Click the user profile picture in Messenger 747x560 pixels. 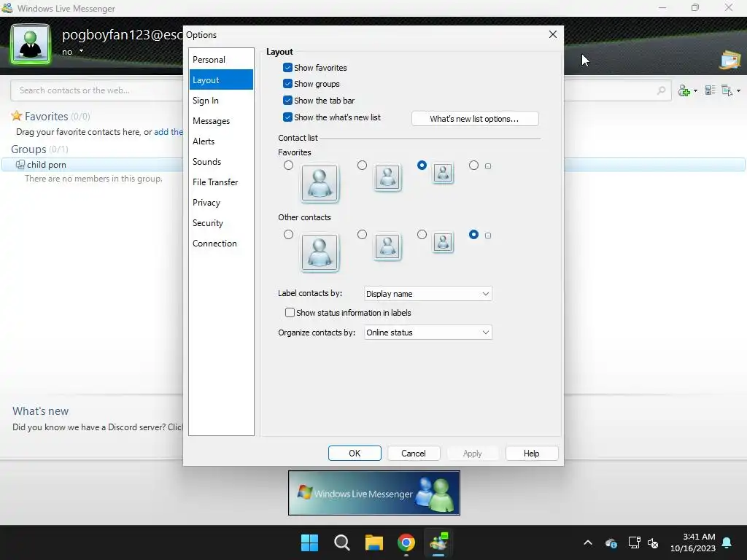pos(31,44)
